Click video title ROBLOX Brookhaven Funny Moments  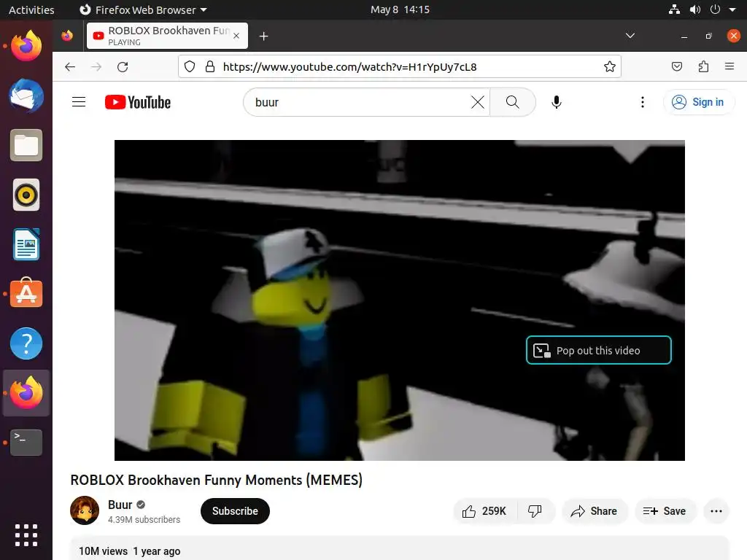point(216,480)
